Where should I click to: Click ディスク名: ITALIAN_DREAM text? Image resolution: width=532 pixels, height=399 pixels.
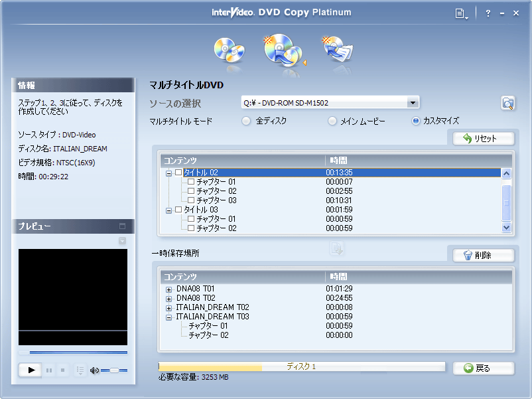(x=63, y=149)
